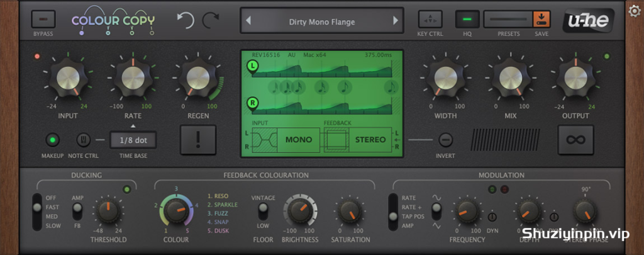
Task: Select 3. FUZZ colour label
Action: point(218,213)
